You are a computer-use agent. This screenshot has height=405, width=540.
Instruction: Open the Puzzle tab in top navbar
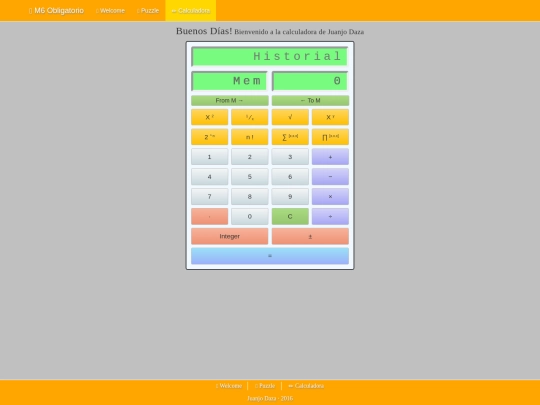tap(148, 11)
